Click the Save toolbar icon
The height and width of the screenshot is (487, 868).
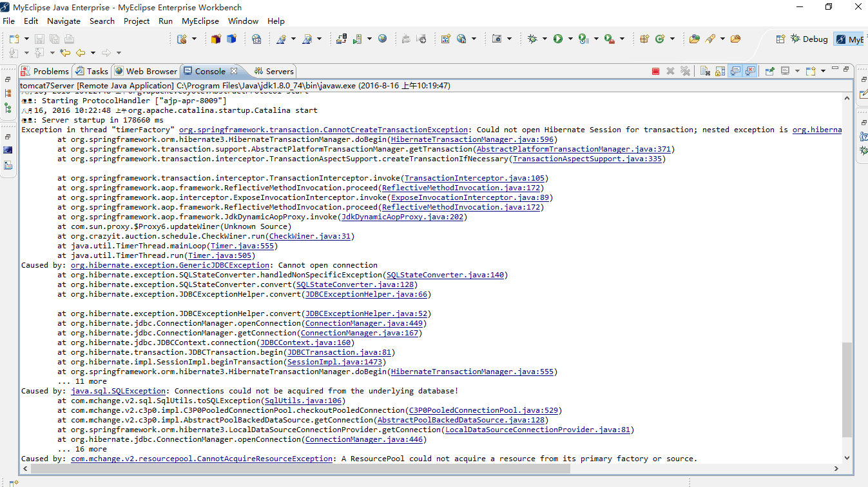pyautogui.click(x=39, y=39)
